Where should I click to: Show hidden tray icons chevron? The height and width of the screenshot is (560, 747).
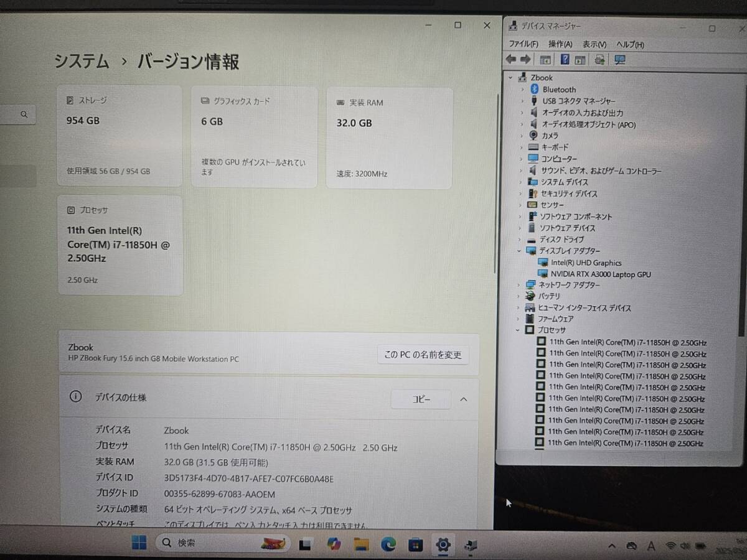coord(613,546)
